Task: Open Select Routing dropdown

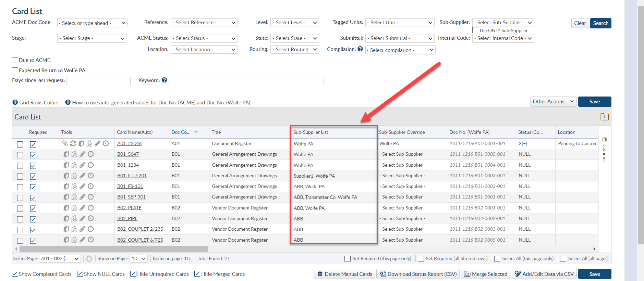Action: (295, 50)
